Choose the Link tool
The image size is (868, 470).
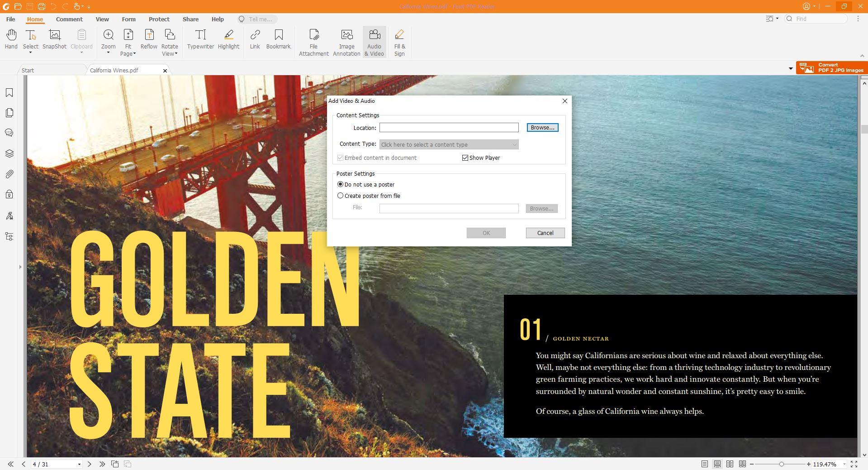point(255,39)
